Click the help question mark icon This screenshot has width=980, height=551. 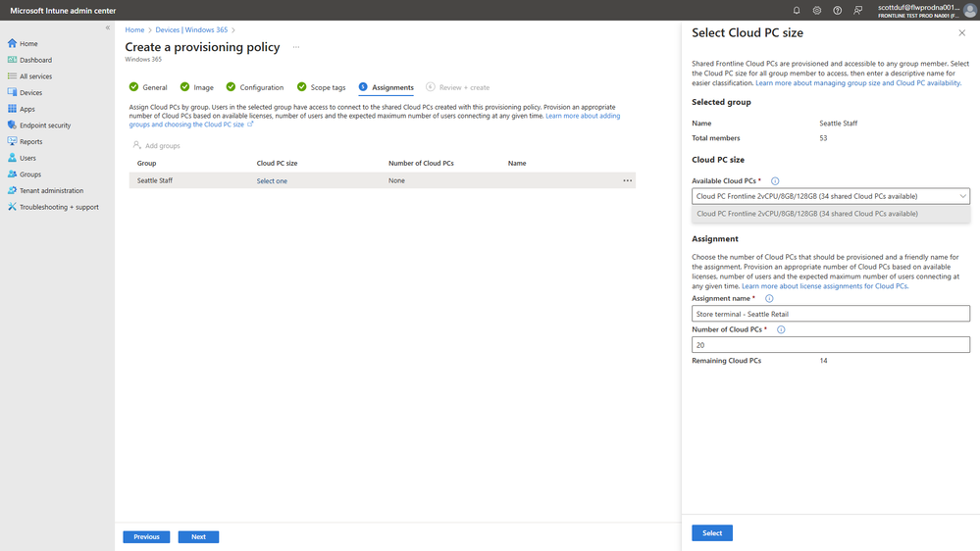837,10
